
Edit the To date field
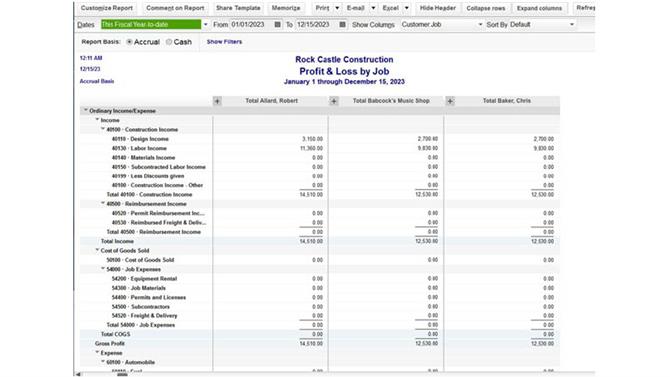[316, 25]
